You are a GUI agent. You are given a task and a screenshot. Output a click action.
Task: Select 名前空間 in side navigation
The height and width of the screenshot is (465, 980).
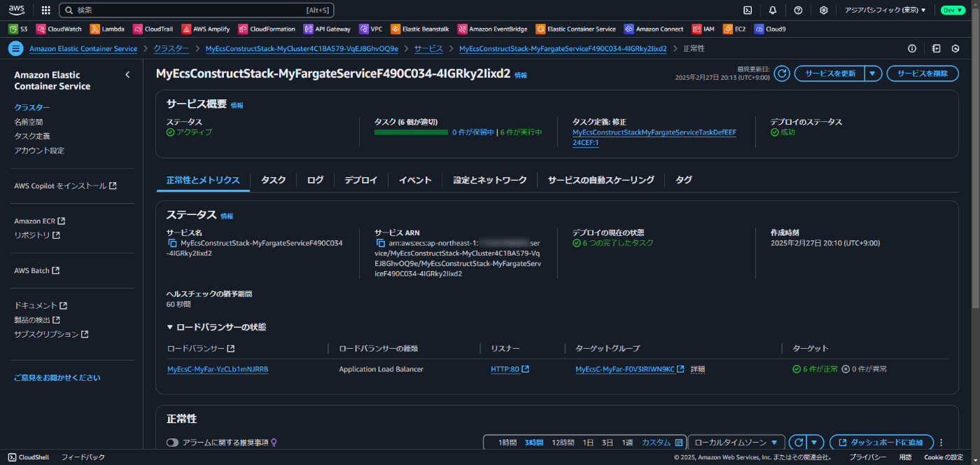(x=29, y=122)
